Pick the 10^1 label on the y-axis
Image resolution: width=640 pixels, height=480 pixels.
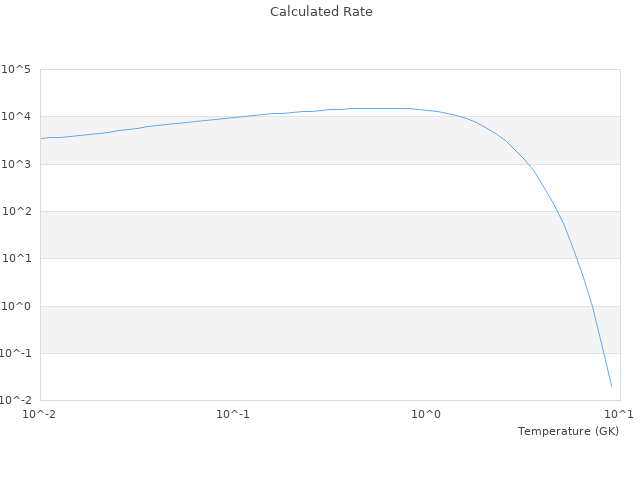[16, 259]
